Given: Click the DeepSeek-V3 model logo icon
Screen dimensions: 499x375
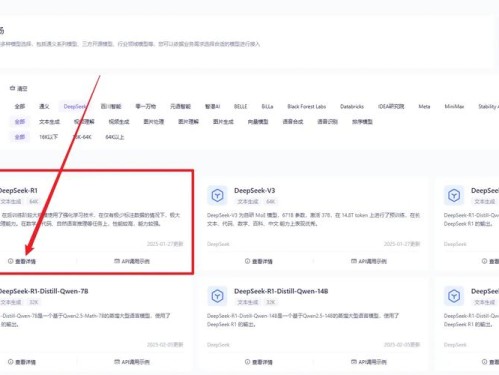Looking at the screenshot, I should [217, 195].
